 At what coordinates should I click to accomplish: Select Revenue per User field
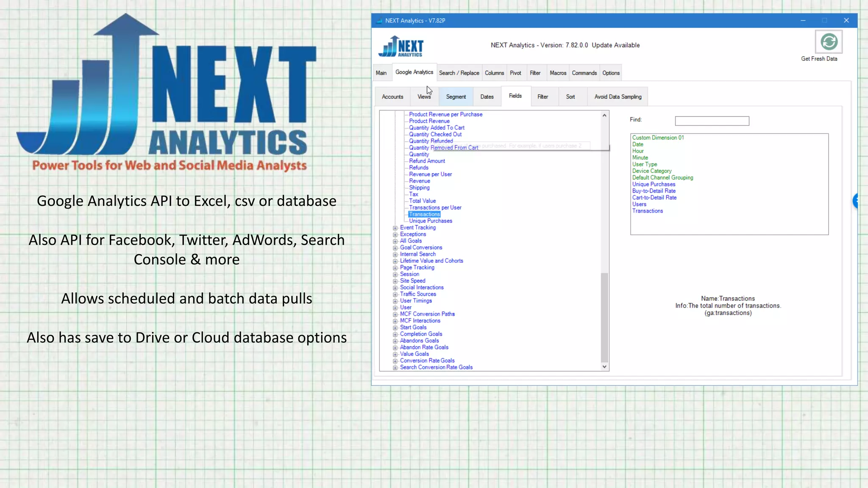click(430, 174)
